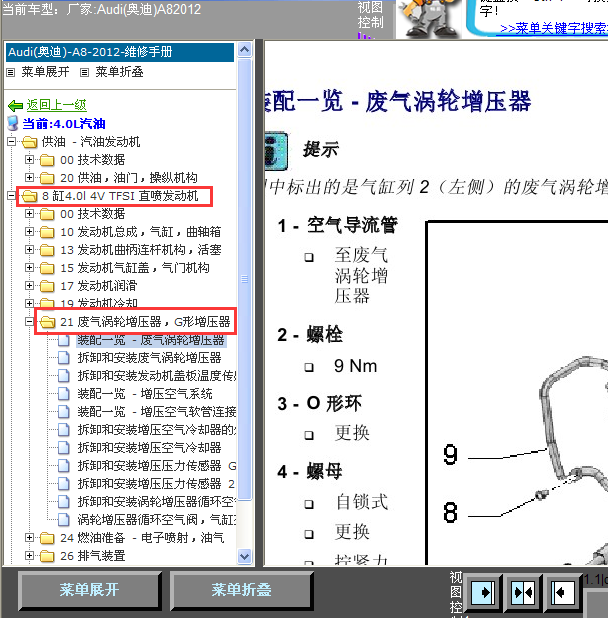Click the 当前车型 Audi A82012 header text
608x618 pixels.
pos(102,9)
